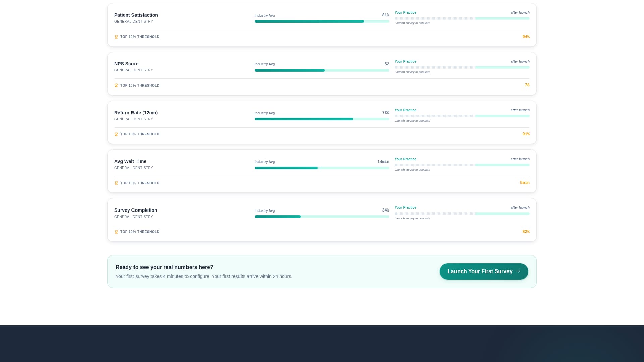Screen dimensions: 644x362
Task: Select the Return Rate (12mo) title
Action: [x=136, y=113]
